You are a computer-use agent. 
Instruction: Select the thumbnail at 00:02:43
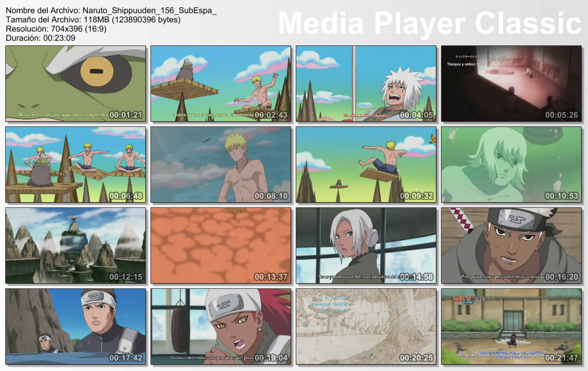220,84
